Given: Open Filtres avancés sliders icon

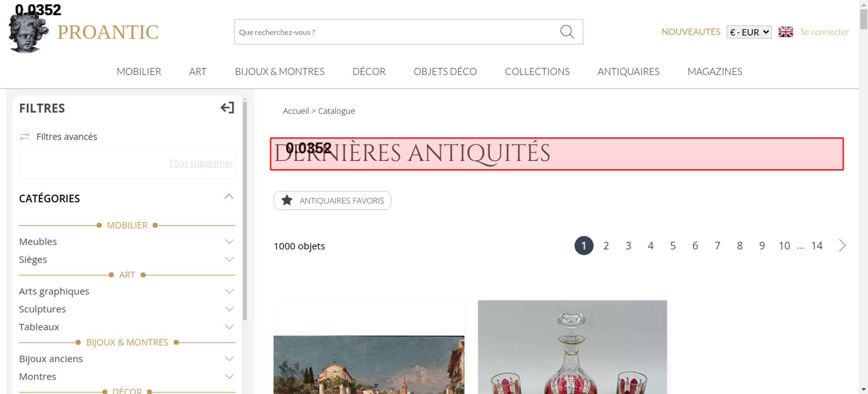Looking at the screenshot, I should (25, 137).
